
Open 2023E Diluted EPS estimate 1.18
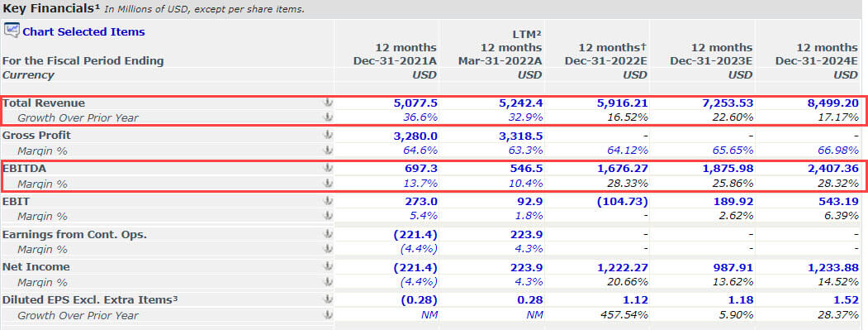[x=742, y=300]
